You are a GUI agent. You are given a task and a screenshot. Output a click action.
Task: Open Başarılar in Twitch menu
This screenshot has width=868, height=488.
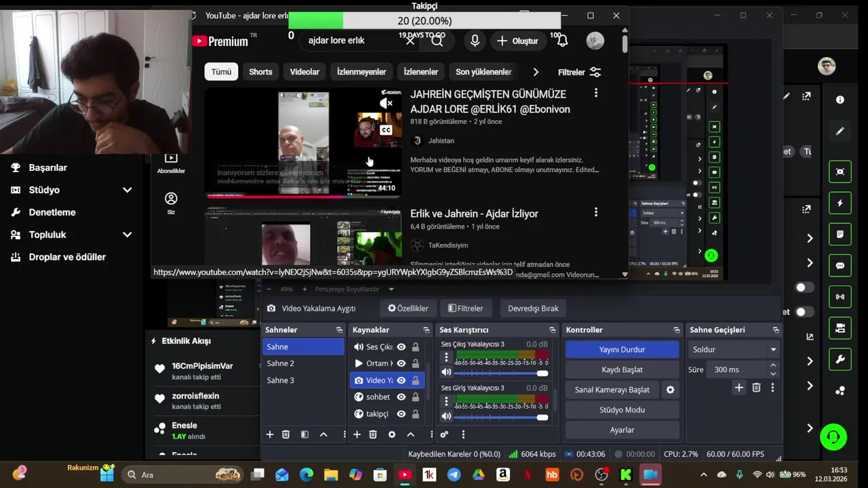pyautogui.click(x=48, y=167)
